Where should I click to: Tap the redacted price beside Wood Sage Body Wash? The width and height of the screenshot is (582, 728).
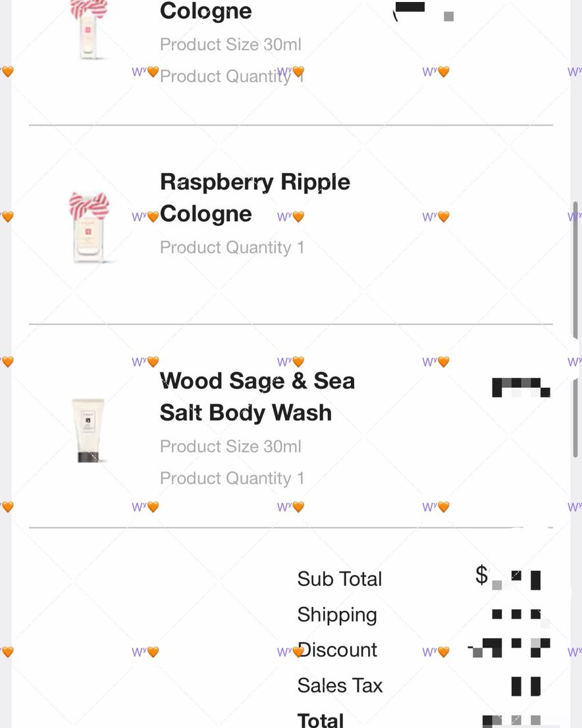tap(520, 387)
